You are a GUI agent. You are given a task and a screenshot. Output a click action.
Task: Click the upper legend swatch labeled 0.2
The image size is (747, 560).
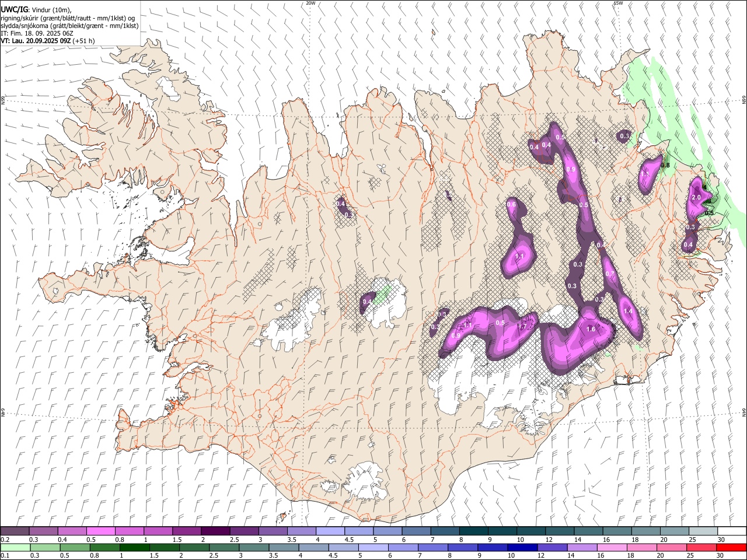[x=15, y=531]
